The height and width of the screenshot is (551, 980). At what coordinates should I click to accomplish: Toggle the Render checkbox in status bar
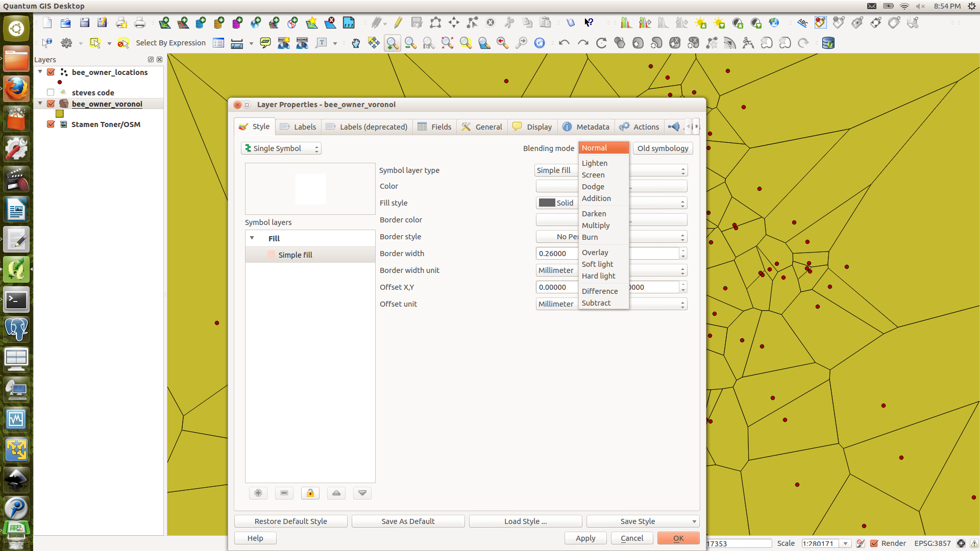tap(874, 543)
